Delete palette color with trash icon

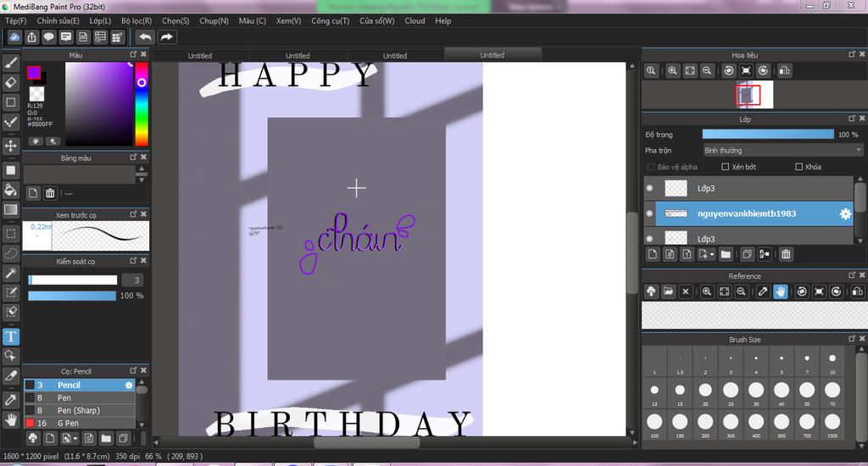50,193
